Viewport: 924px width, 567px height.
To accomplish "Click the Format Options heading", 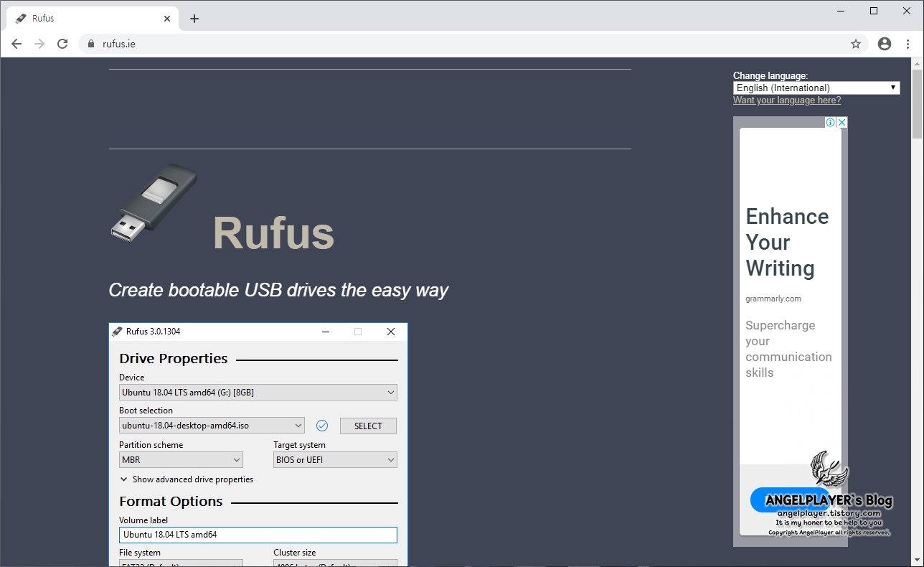I will click(171, 502).
